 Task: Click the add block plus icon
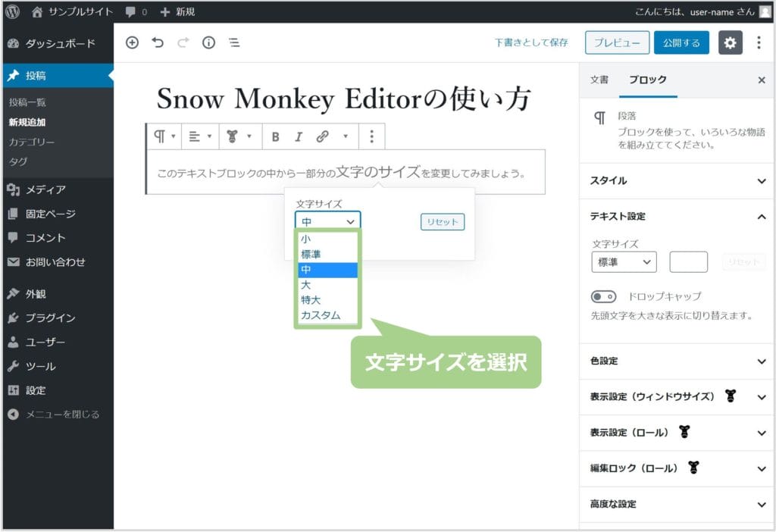pyautogui.click(x=132, y=42)
